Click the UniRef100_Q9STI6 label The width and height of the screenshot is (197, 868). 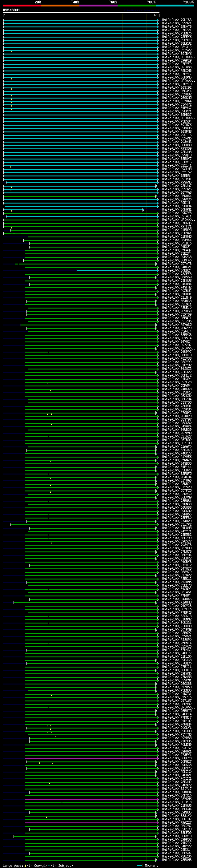[177, 135]
